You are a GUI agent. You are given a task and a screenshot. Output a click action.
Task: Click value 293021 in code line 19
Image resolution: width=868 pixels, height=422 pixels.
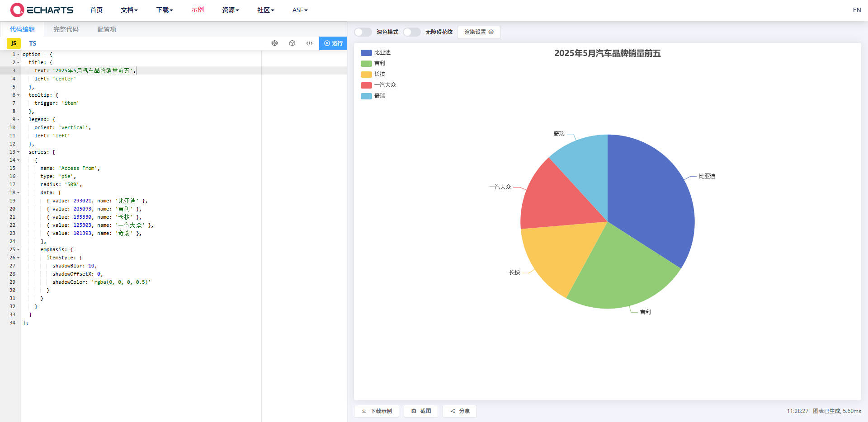(x=82, y=201)
